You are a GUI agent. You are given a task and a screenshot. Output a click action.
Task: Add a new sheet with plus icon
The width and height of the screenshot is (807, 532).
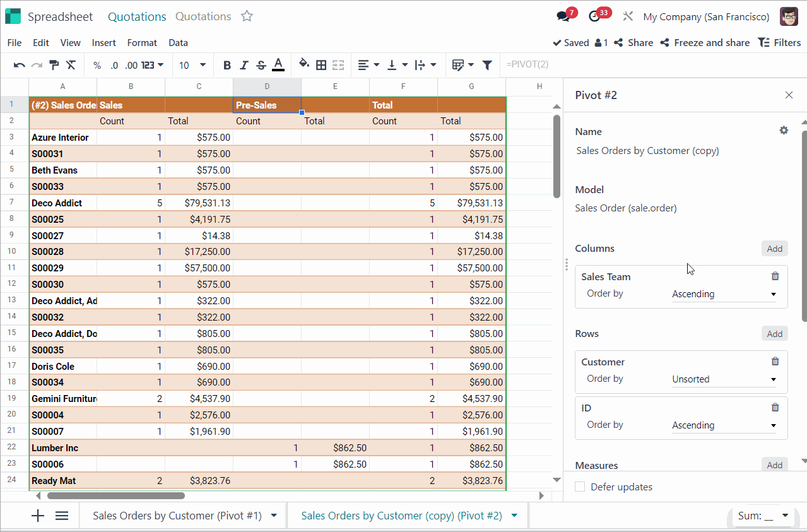pos(38,516)
